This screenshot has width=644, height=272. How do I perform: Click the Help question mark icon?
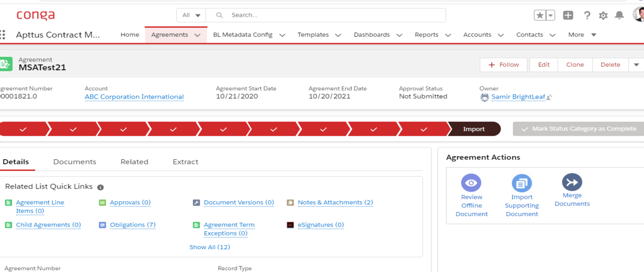click(x=587, y=15)
